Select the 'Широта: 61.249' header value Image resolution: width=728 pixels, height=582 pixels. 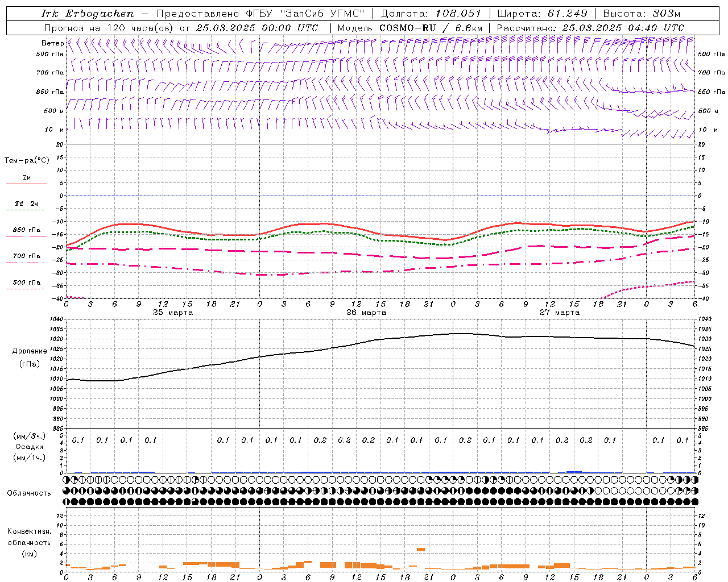(x=542, y=14)
